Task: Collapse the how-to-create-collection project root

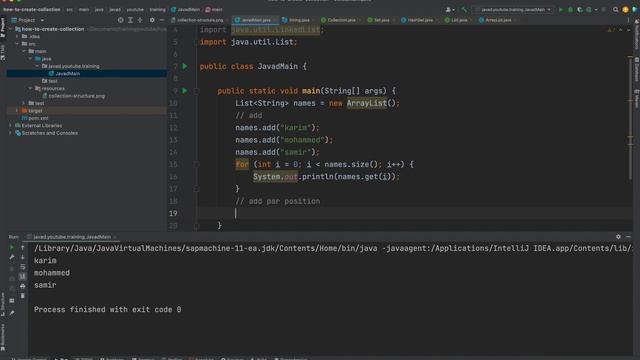Action: coord(11,29)
